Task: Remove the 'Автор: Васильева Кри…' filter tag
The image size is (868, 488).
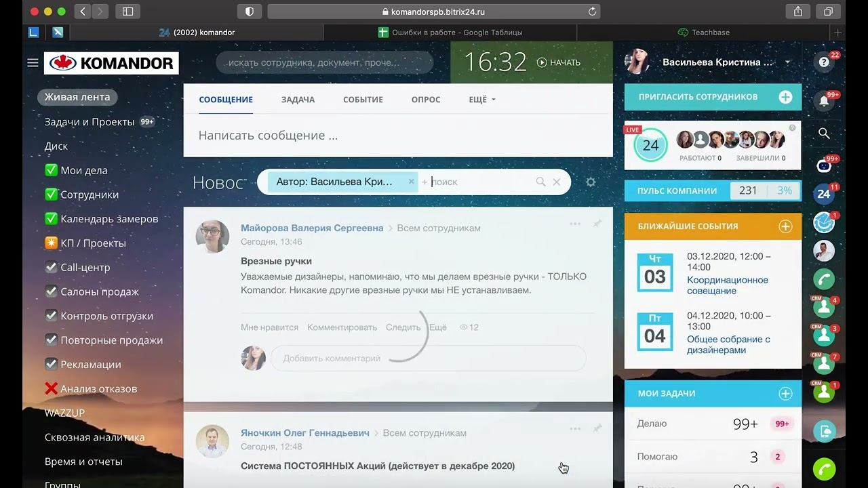Action: coord(411,182)
